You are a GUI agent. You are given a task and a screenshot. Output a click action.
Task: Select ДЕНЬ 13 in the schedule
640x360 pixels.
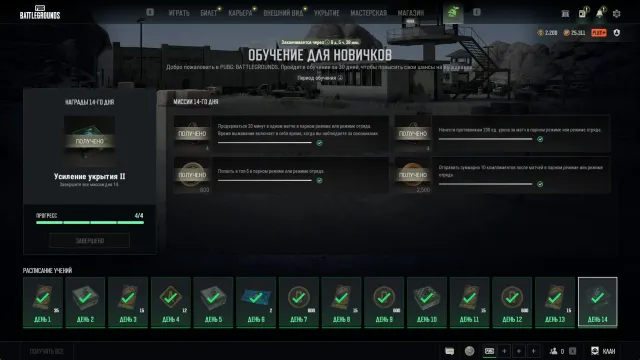pyautogui.click(x=555, y=302)
